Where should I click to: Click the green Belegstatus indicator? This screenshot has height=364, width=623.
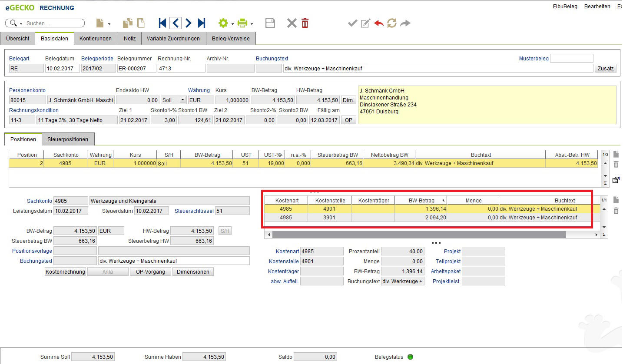(410, 357)
